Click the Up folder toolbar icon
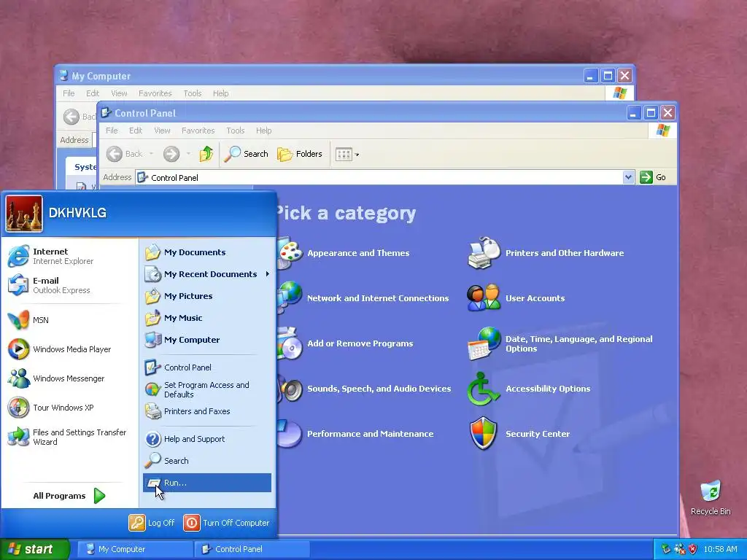This screenshot has width=747, height=560. click(206, 154)
